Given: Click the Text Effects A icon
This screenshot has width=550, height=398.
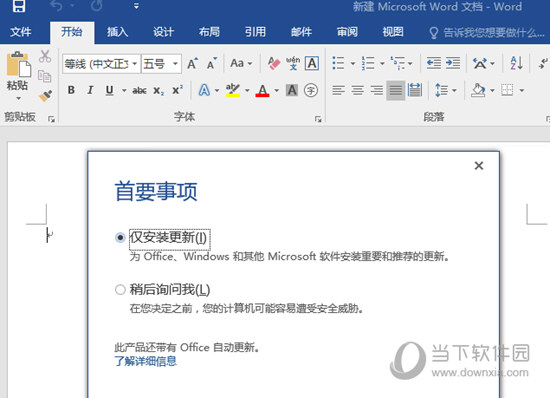Looking at the screenshot, I should (x=204, y=90).
